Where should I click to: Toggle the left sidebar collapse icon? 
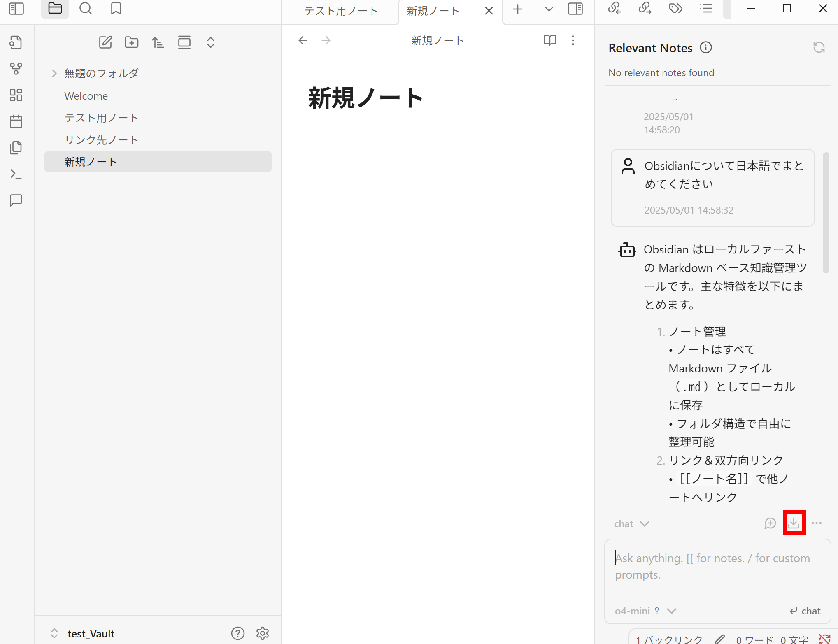tap(16, 9)
